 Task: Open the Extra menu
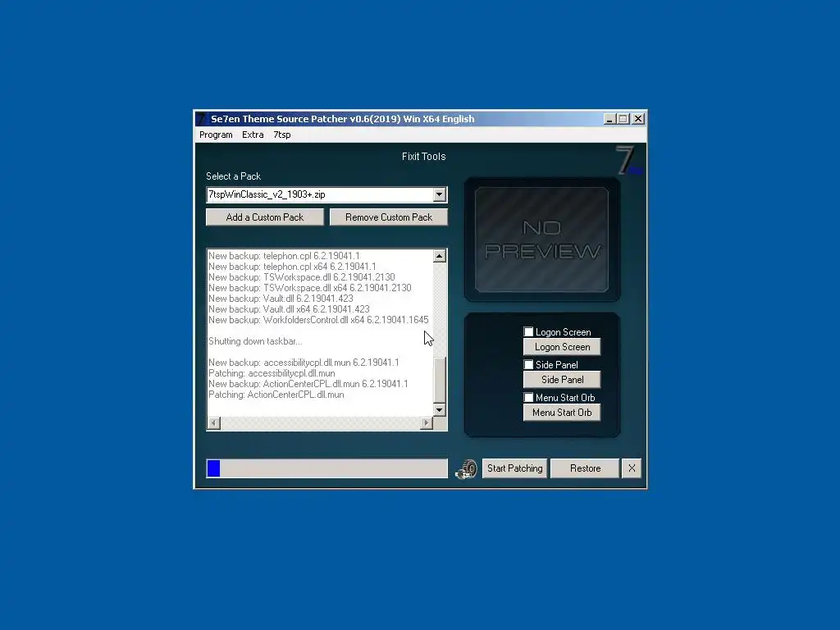point(253,135)
